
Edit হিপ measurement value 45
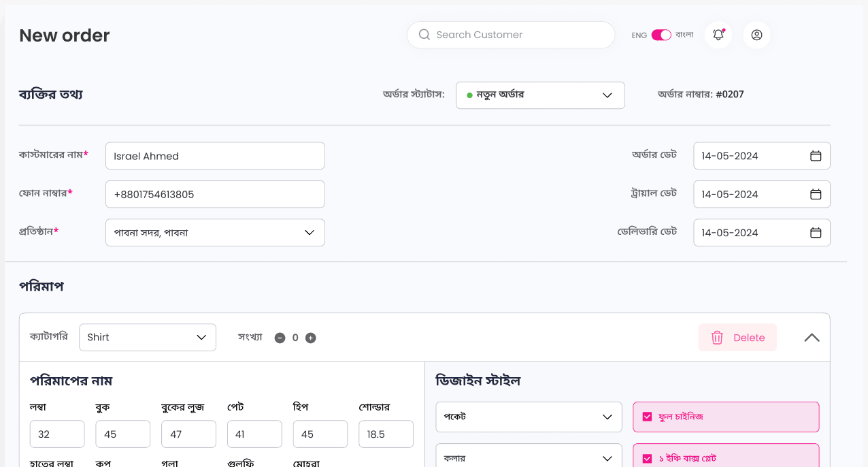320,434
